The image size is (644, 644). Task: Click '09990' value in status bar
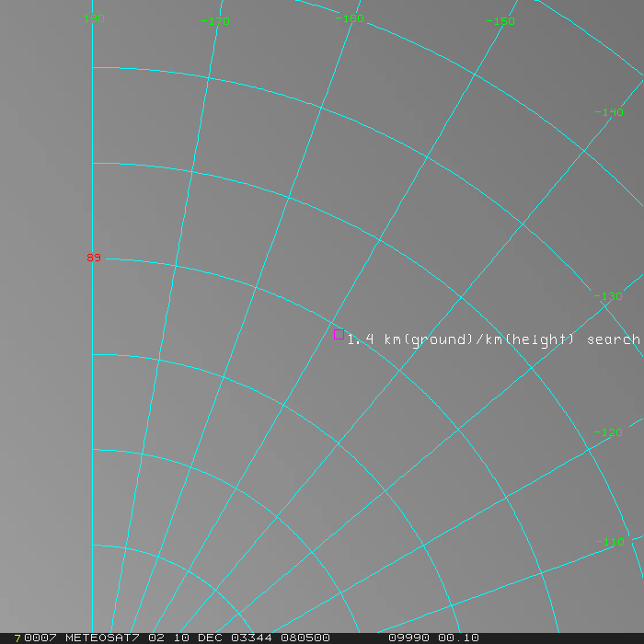point(408,638)
